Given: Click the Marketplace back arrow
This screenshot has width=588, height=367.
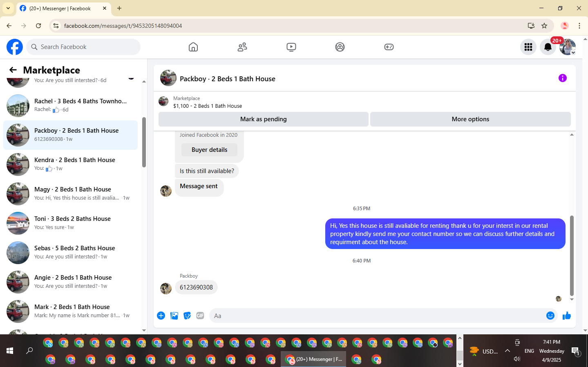Looking at the screenshot, I should coord(13,70).
